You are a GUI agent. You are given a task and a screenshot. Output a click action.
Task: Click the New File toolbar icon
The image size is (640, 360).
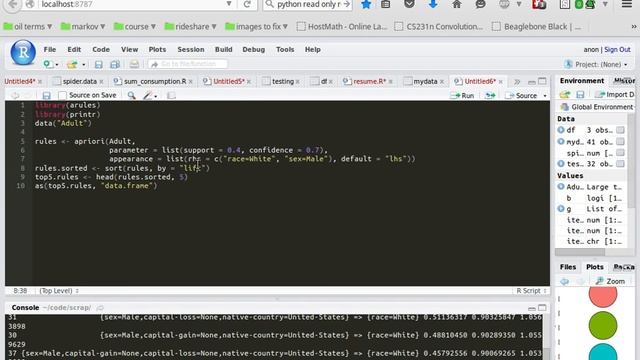[x=48, y=64]
